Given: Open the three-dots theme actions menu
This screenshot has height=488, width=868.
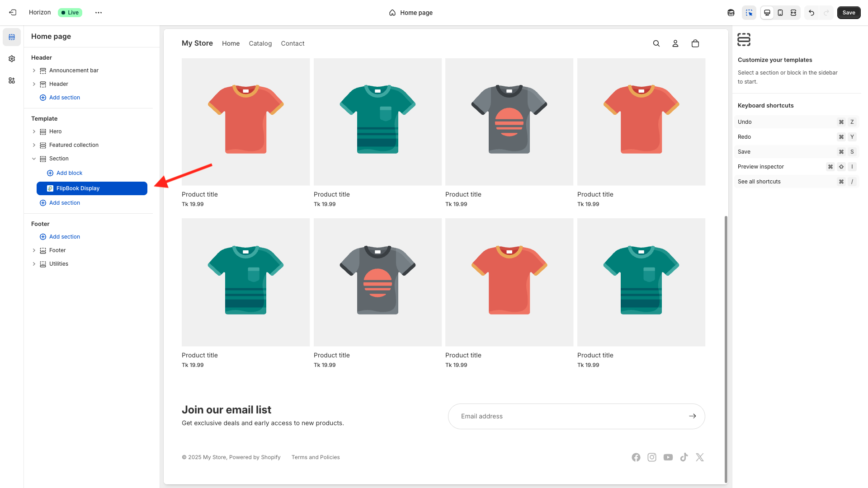Looking at the screenshot, I should point(99,13).
